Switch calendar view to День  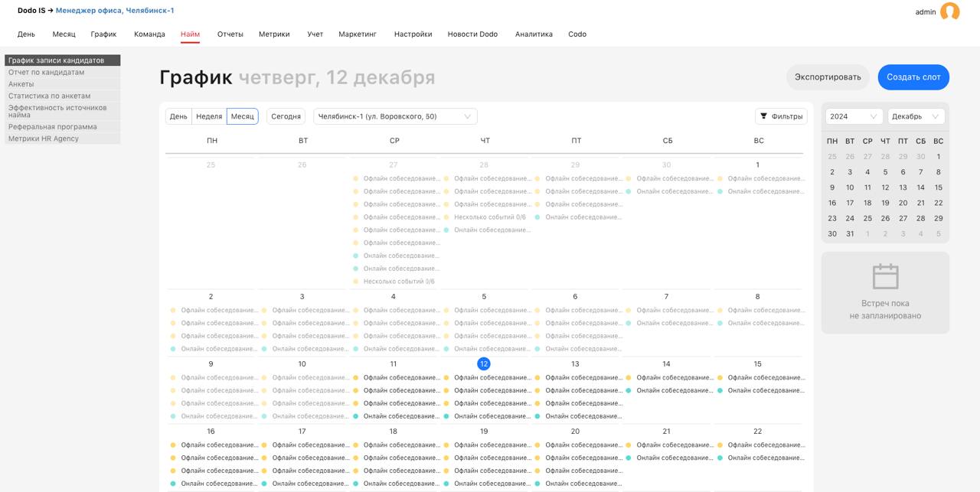(x=178, y=116)
